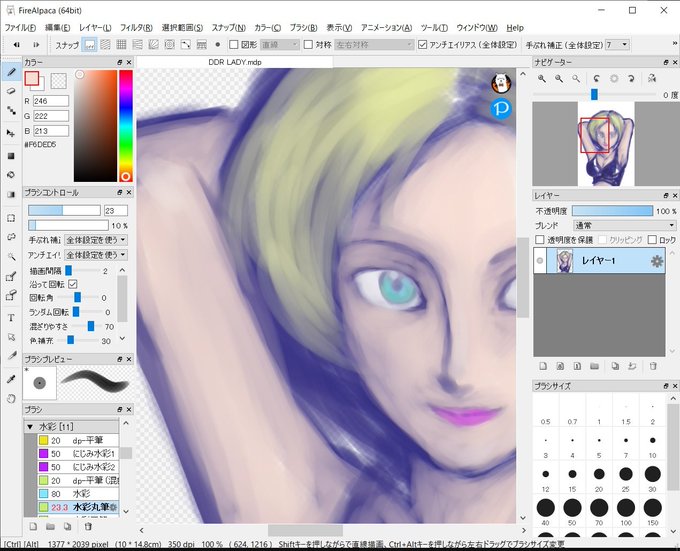Click the transparent color swatch
The height and width of the screenshot is (551, 680).
59,81
